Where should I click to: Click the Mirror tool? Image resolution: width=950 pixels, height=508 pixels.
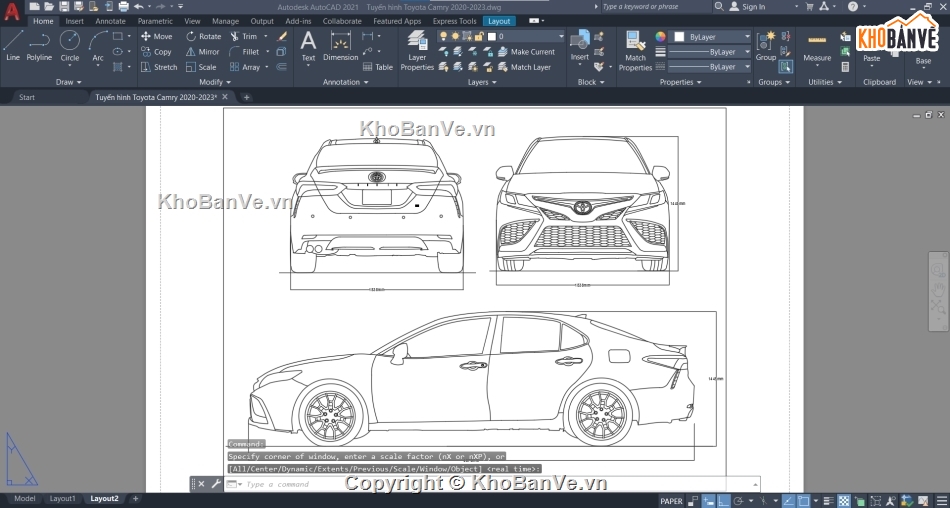[202, 52]
